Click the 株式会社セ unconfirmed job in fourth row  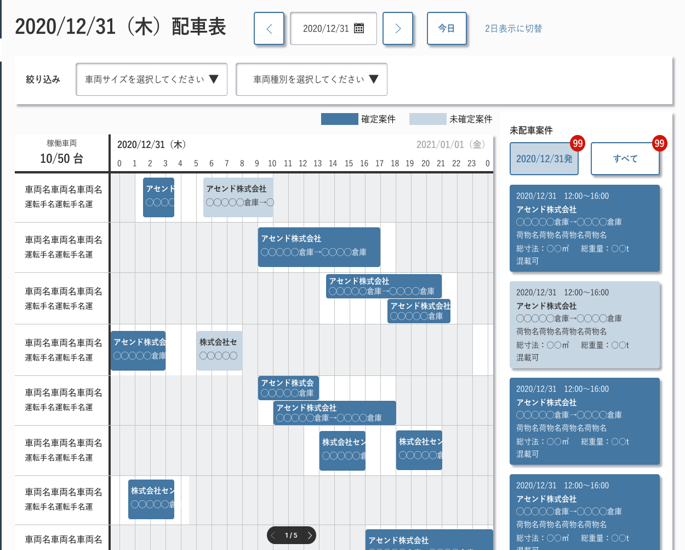tap(218, 349)
